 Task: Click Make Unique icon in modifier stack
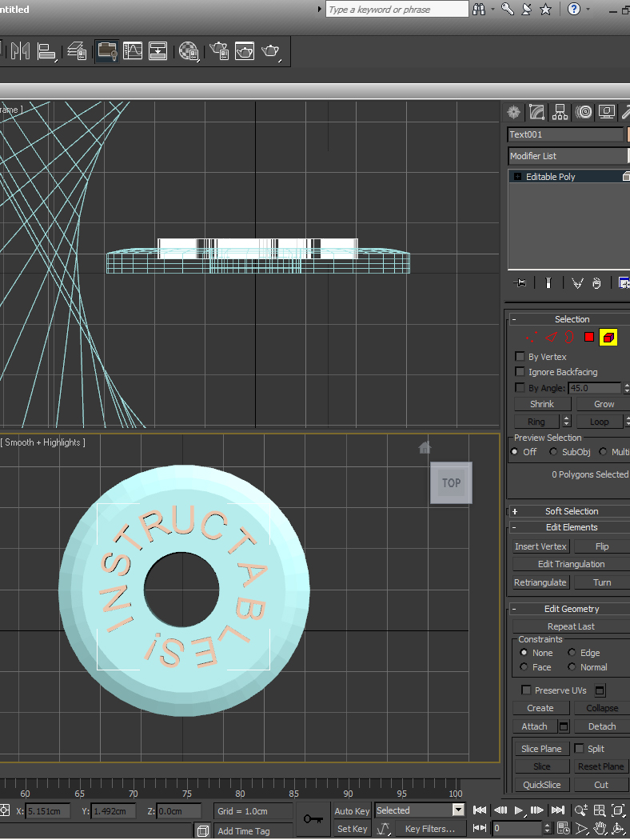point(577,283)
